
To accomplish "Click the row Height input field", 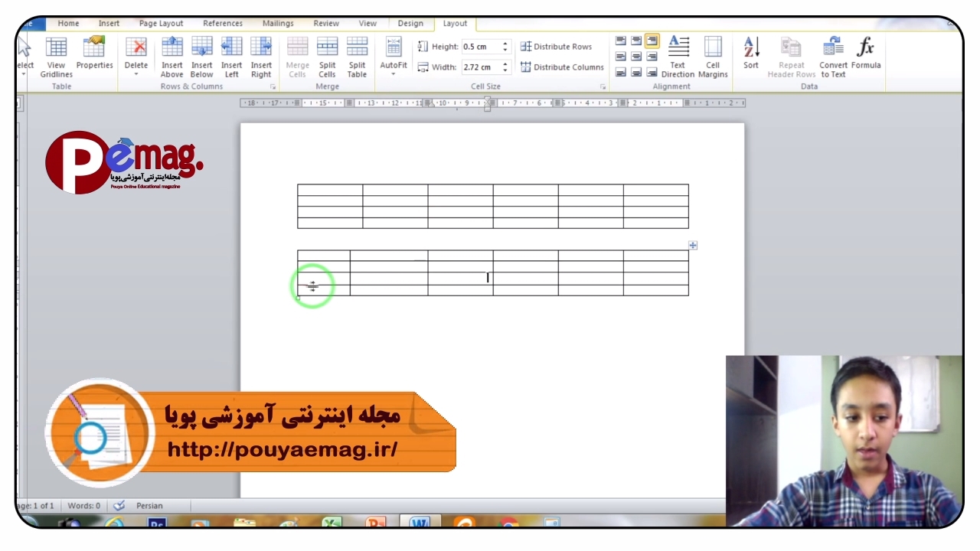I will point(480,47).
